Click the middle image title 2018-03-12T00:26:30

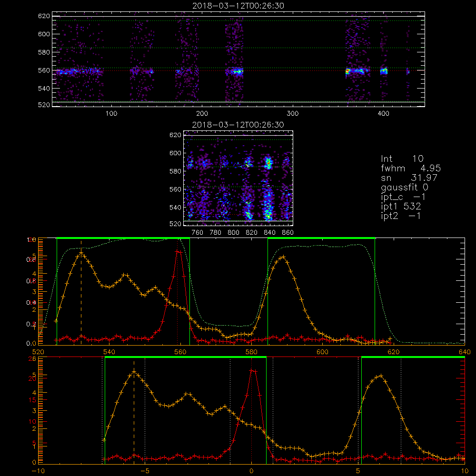238,125
